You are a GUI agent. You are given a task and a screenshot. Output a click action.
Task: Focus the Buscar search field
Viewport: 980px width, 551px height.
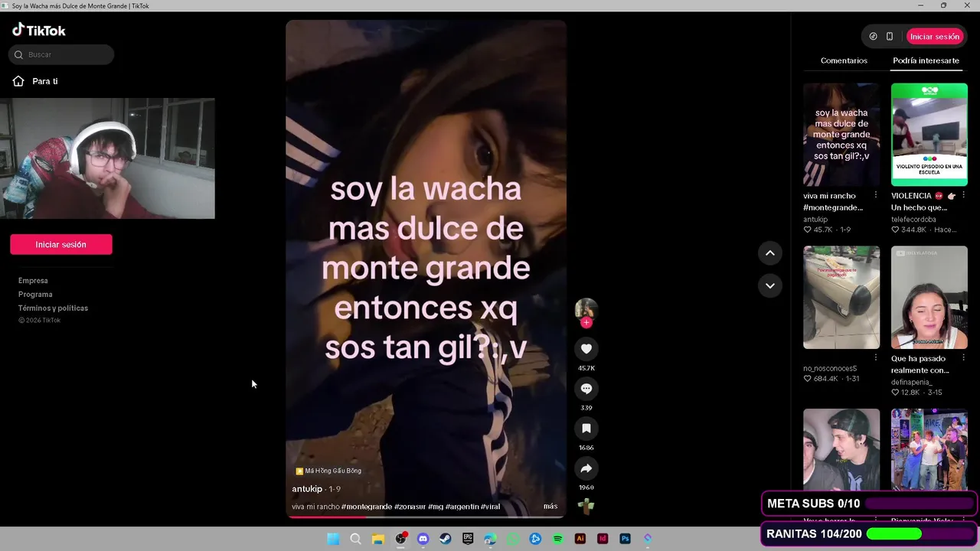click(x=61, y=54)
